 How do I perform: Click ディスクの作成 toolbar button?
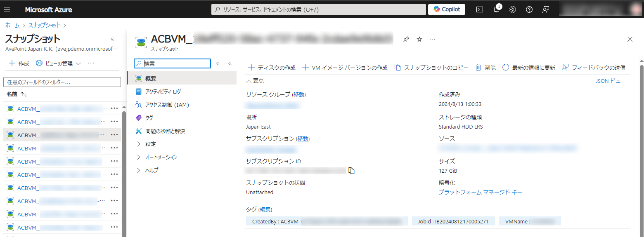point(272,68)
